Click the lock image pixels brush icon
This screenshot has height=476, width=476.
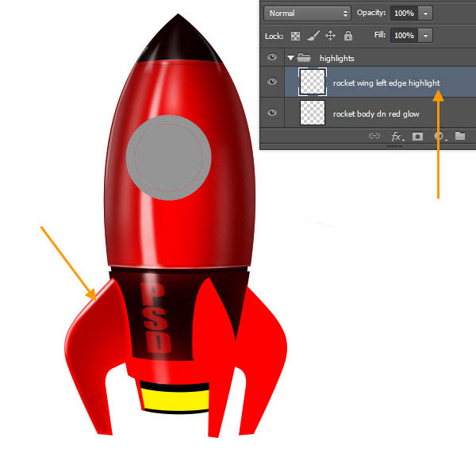pyautogui.click(x=314, y=36)
